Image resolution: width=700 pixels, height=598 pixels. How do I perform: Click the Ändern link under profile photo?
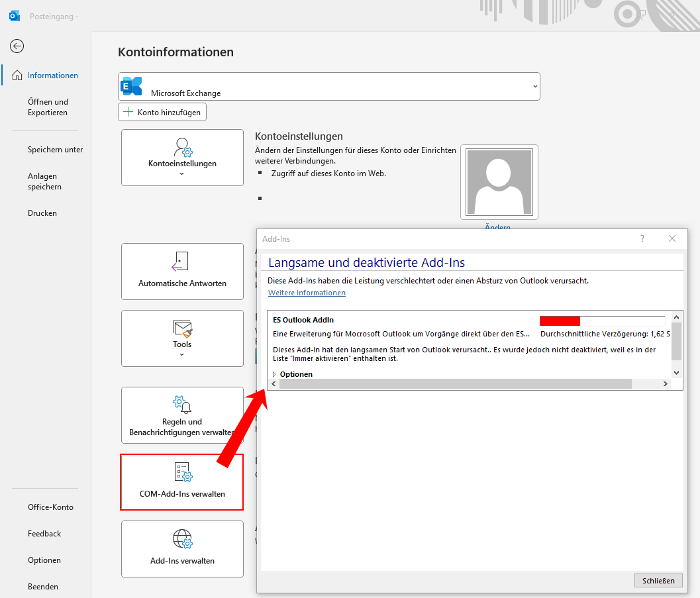pyautogui.click(x=498, y=226)
